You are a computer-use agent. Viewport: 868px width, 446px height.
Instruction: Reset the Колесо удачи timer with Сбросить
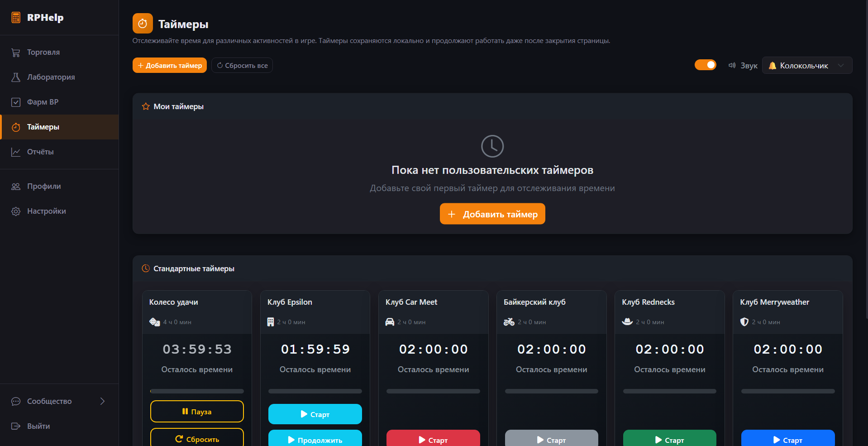[197, 438]
